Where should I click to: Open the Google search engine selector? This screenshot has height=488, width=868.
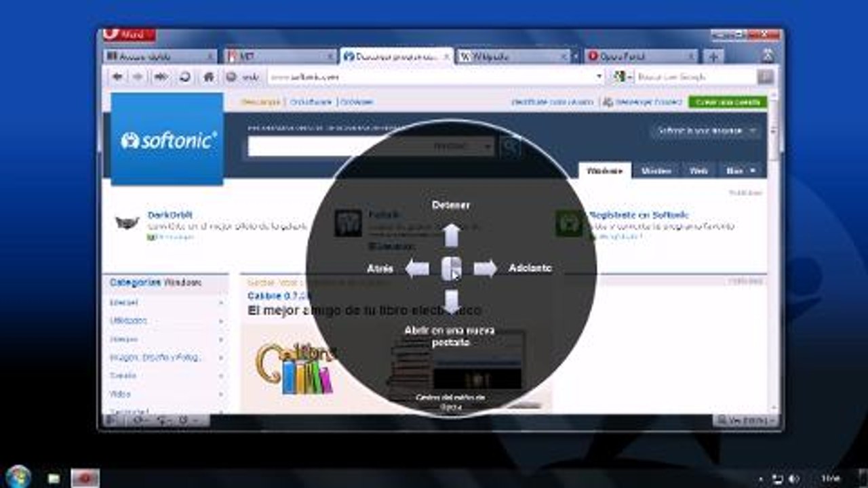click(623, 77)
